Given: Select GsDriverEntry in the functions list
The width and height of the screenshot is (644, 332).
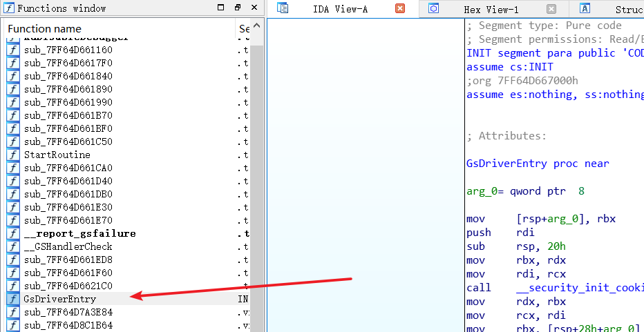Looking at the screenshot, I should 59,299.
